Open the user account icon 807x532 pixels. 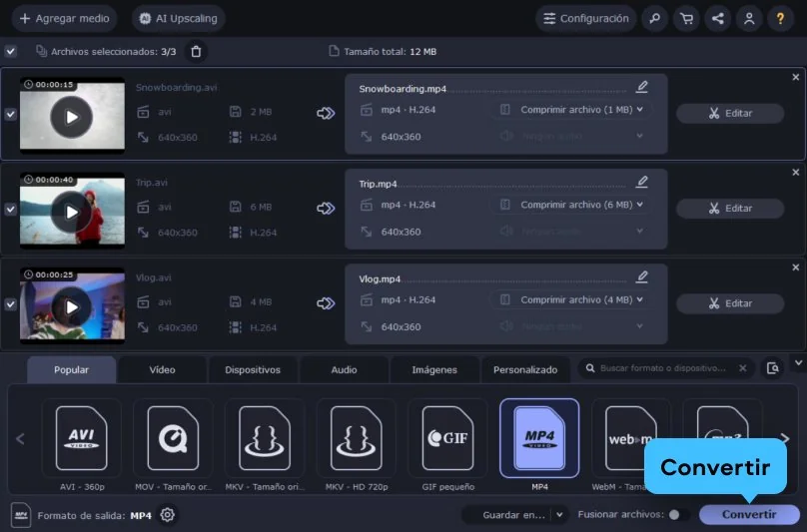click(747, 18)
